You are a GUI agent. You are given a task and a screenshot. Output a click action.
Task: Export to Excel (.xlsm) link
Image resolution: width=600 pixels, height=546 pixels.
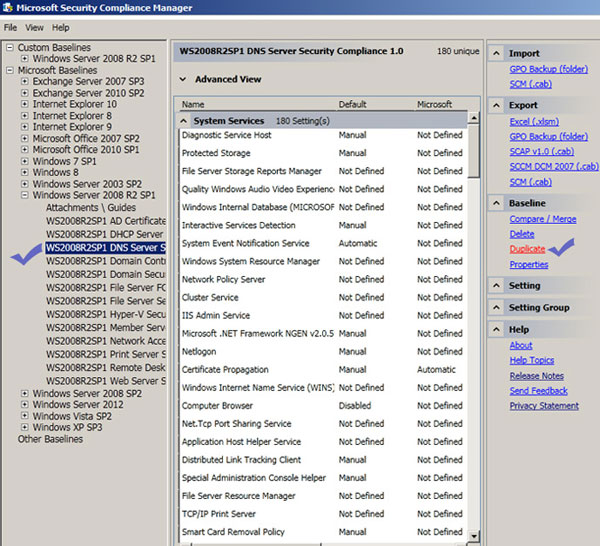click(534, 122)
